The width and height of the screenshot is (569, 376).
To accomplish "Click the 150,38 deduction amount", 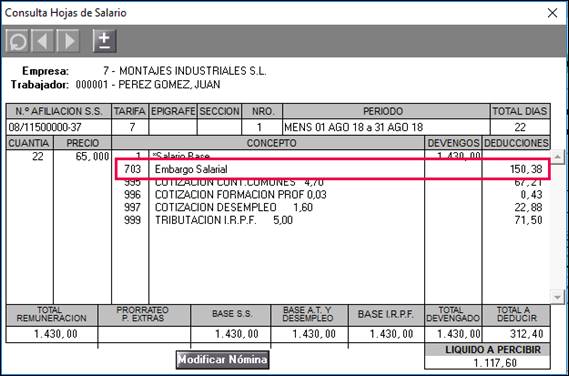I will click(x=525, y=169).
